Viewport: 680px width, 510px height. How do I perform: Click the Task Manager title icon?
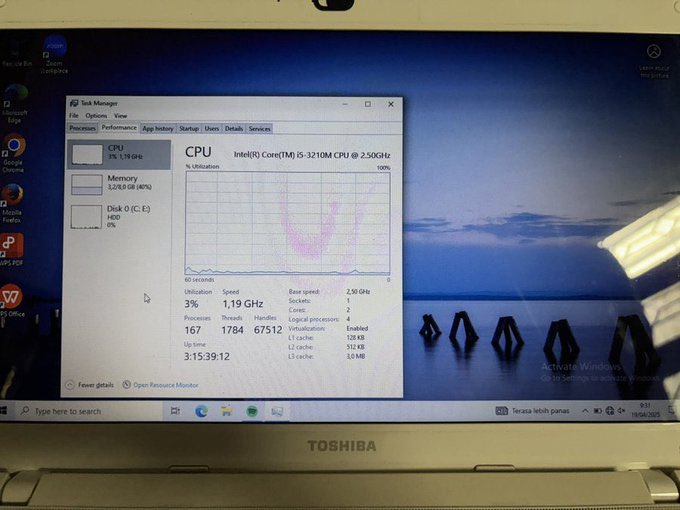click(x=74, y=103)
